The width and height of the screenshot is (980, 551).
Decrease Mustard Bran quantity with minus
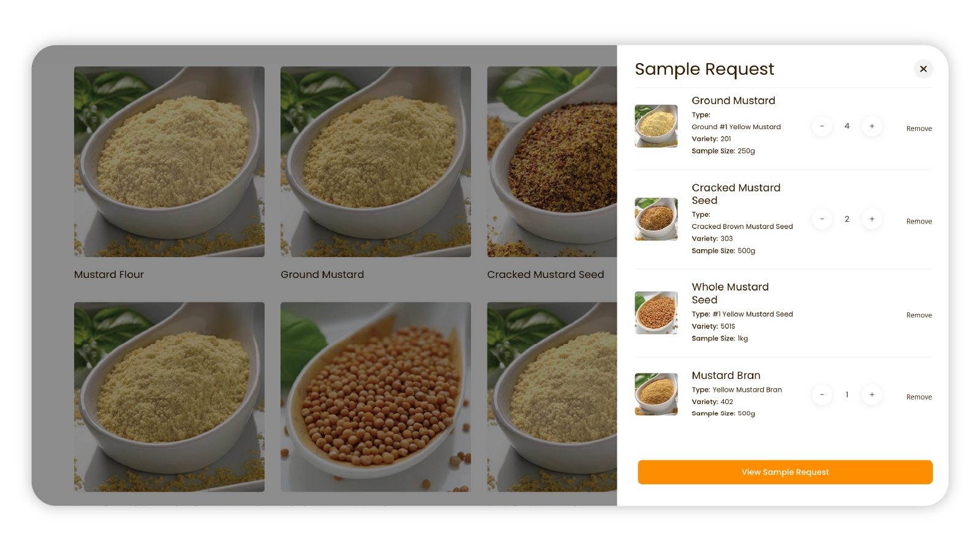click(822, 395)
